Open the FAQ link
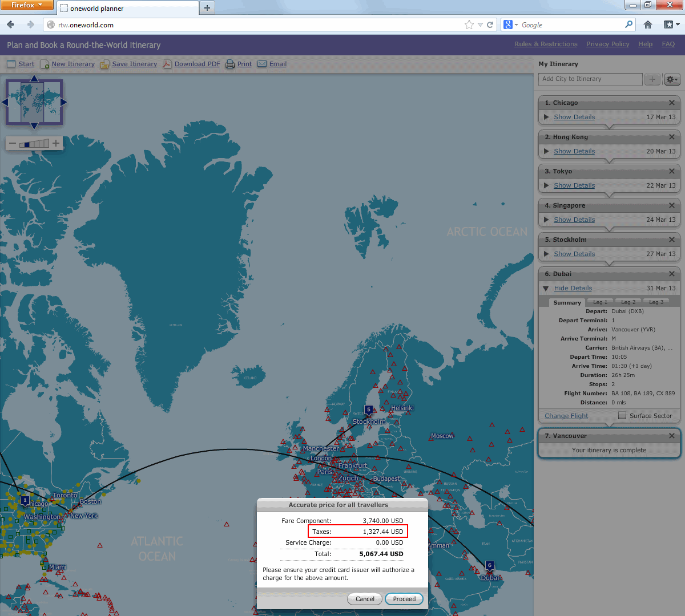The width and height of the screenshot is (685, 616). (668, 44)
